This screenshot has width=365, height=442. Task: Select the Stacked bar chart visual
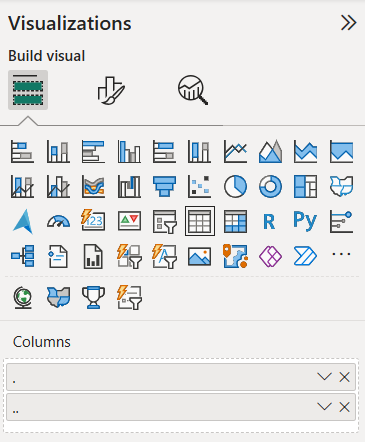tap(22, 152)
